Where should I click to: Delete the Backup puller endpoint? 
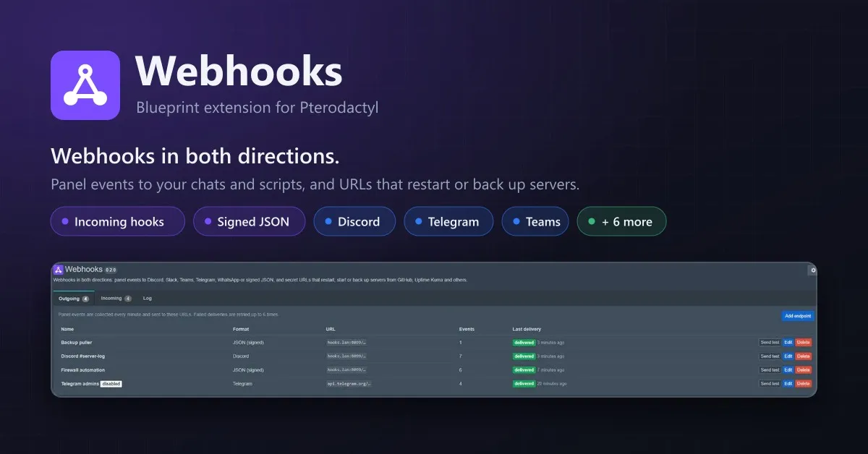pyautogui.click(x=804, y=342)
